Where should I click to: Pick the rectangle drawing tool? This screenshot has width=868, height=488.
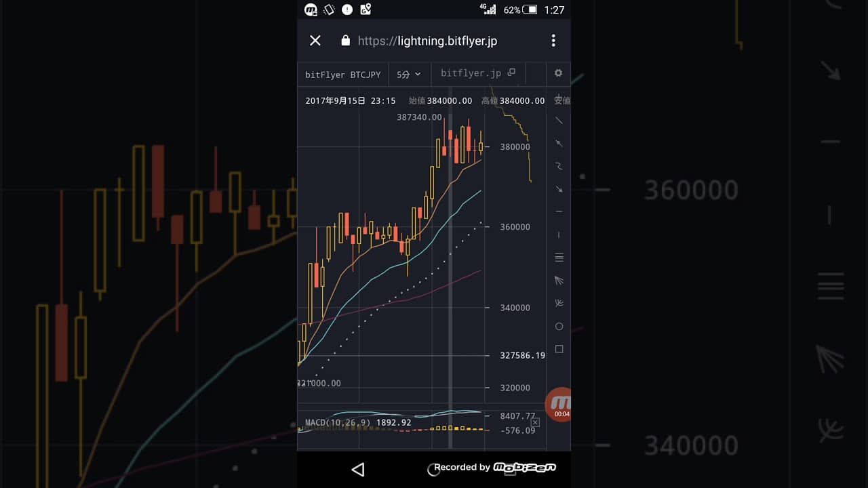tap(559, 349)
